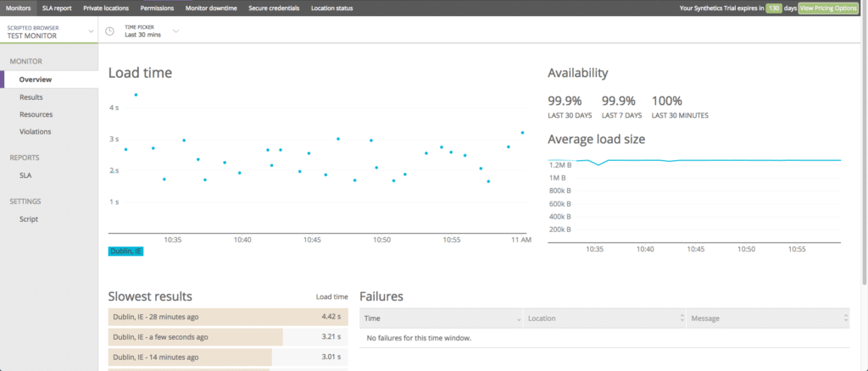Sort Failures table by Time column arrow

[519, 318]
